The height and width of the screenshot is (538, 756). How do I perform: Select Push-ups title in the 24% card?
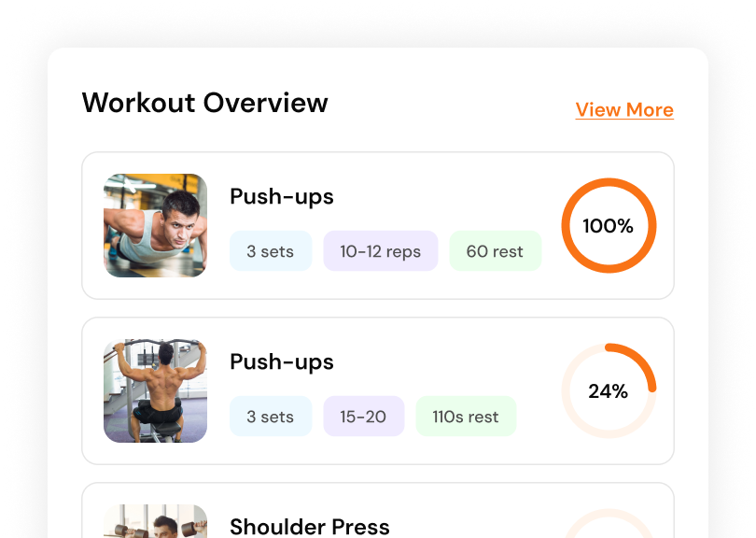282,362
